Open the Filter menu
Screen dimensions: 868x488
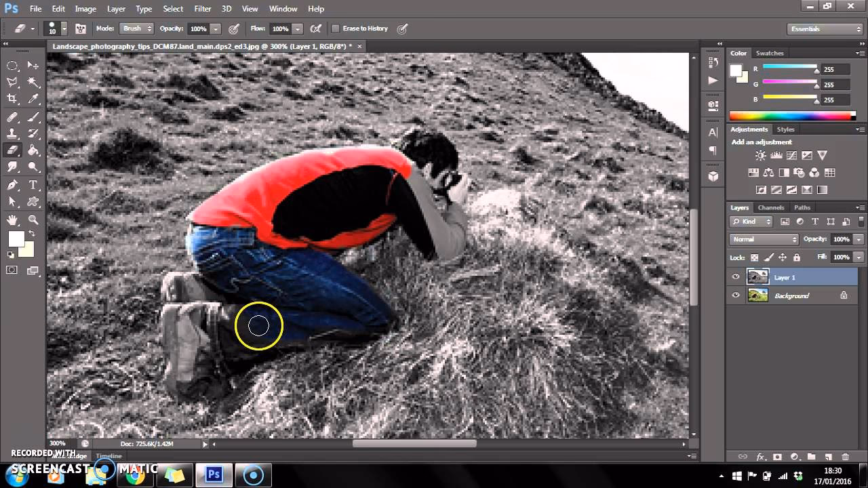(x=201, y=9)
